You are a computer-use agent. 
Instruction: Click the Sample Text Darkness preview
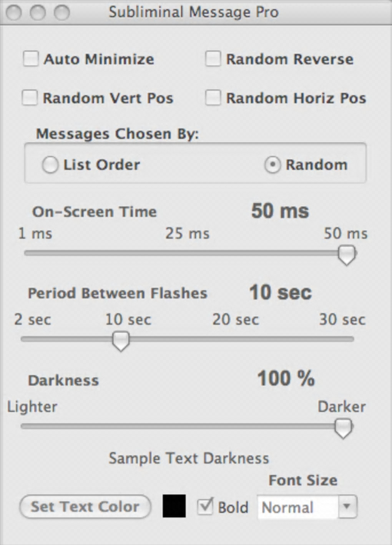coord(189,458)
